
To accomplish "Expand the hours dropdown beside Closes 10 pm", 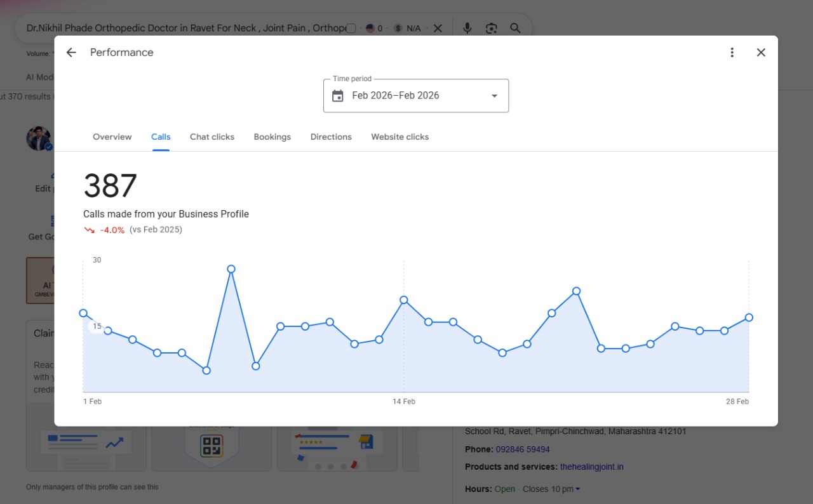I will (577, 489).
